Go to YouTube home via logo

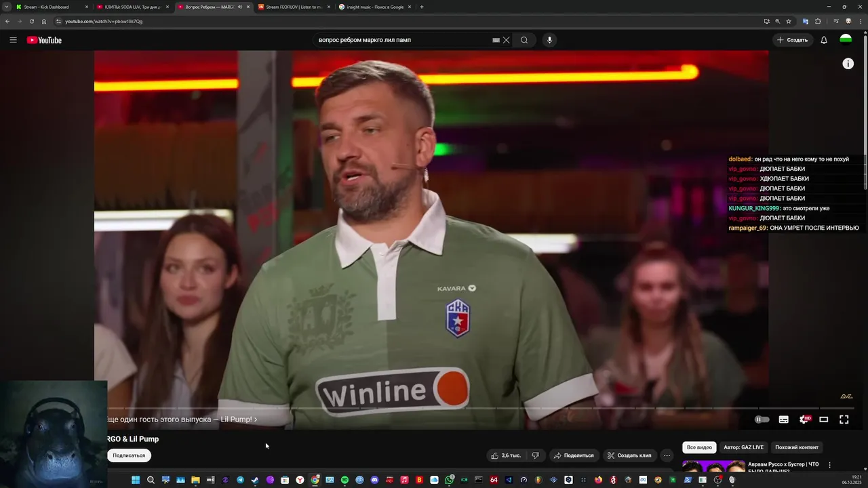44,40
